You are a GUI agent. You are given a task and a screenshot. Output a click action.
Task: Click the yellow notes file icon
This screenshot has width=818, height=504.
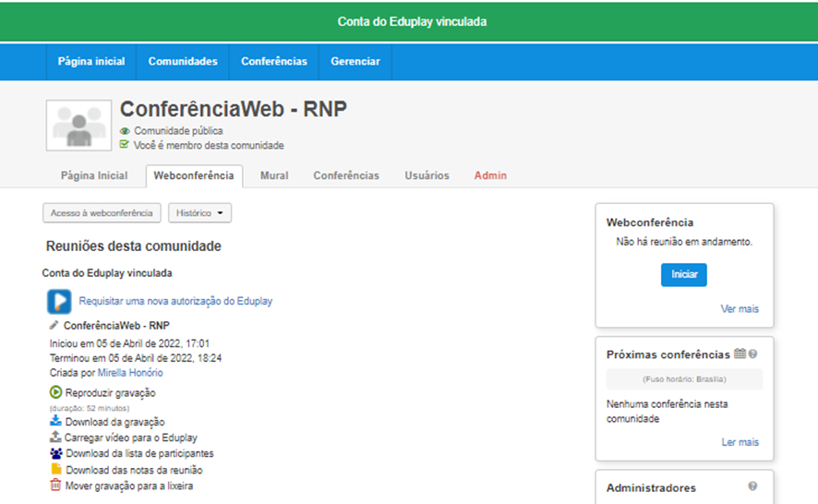click(x=55, y=469)
